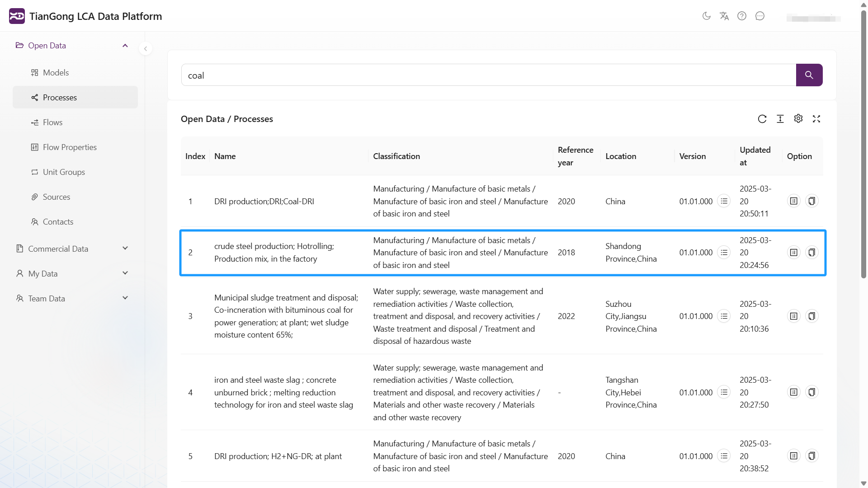Collapse the Open Data section
The width and height of the screenshot is (868, 488).
125,45
